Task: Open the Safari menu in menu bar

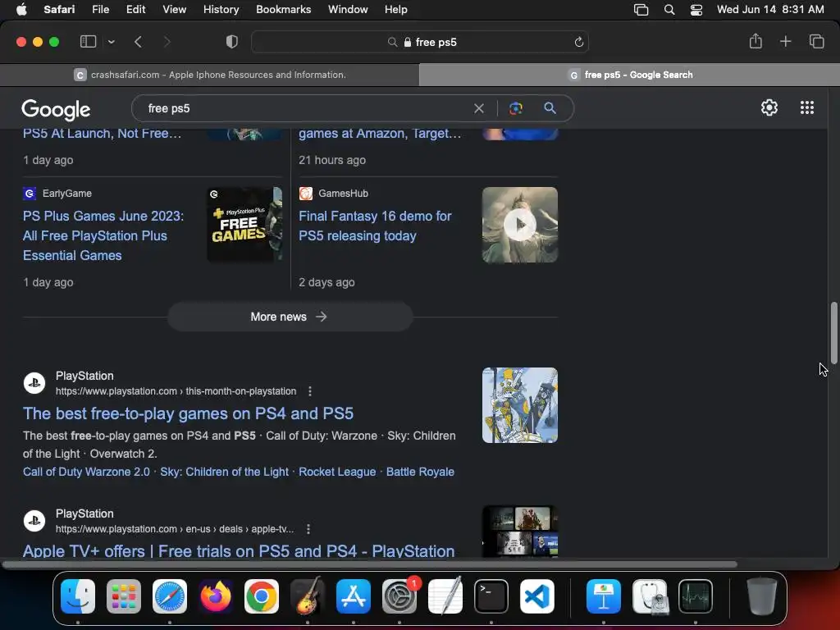Action: click(59, 10)
